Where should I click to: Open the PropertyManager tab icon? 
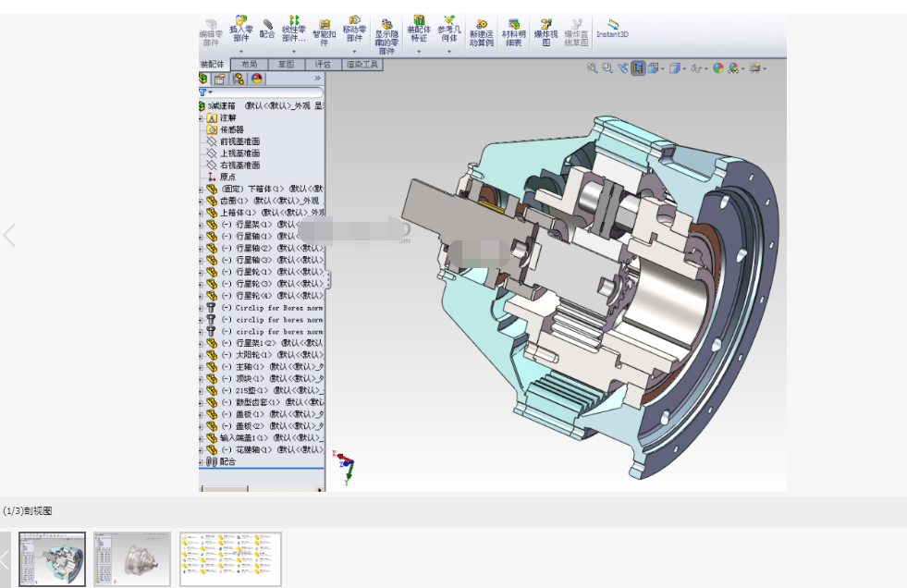[x=220, y=79]
